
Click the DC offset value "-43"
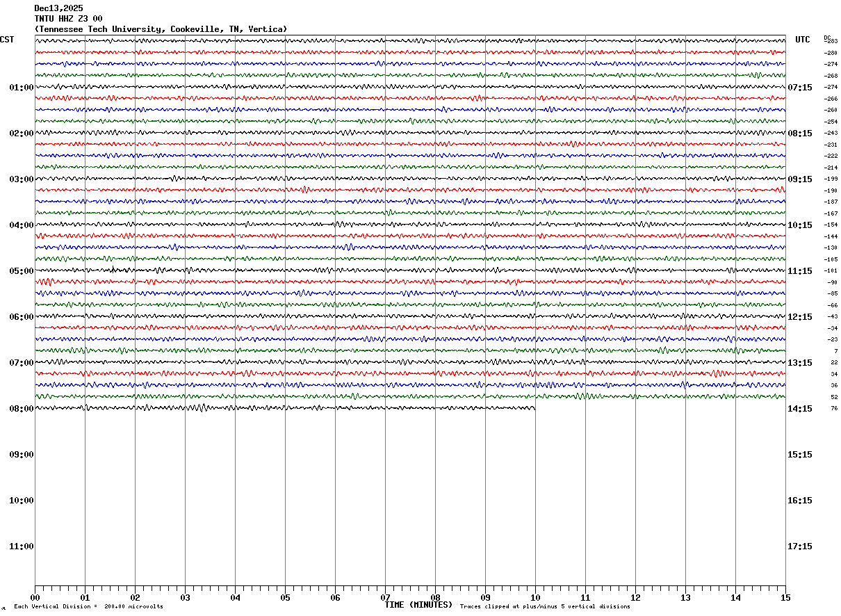click(x=832, y=317)
